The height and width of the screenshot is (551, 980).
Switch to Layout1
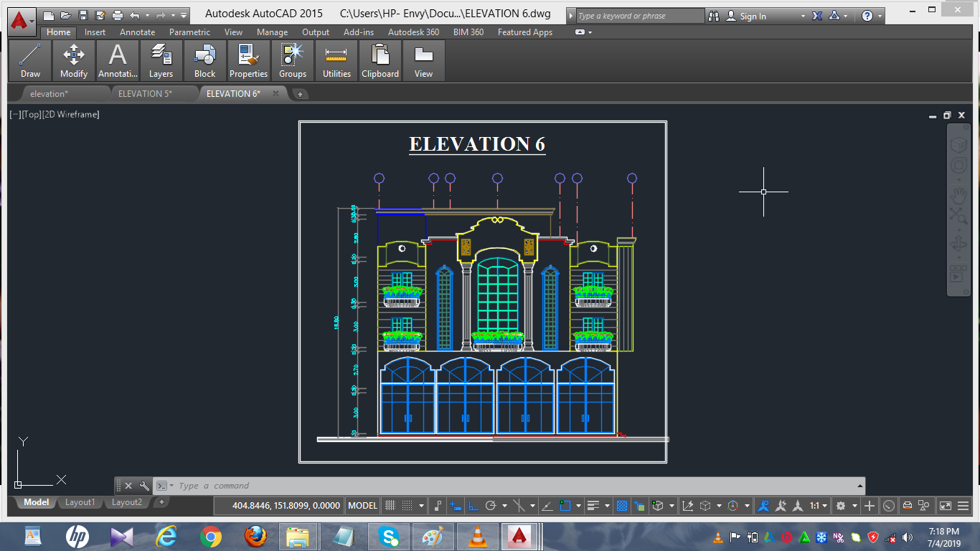[79, 502]
